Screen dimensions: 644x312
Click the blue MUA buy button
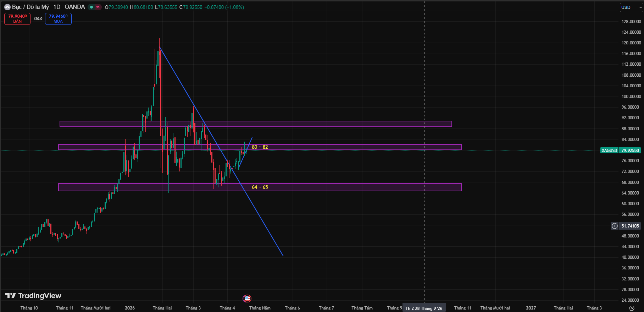tap(58, 19)
